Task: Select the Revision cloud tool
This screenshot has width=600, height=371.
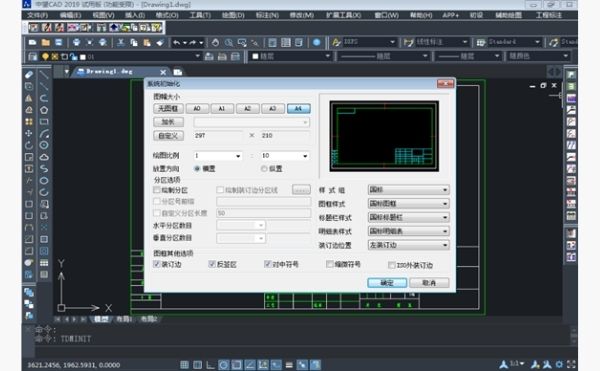Action: [44, 157]
